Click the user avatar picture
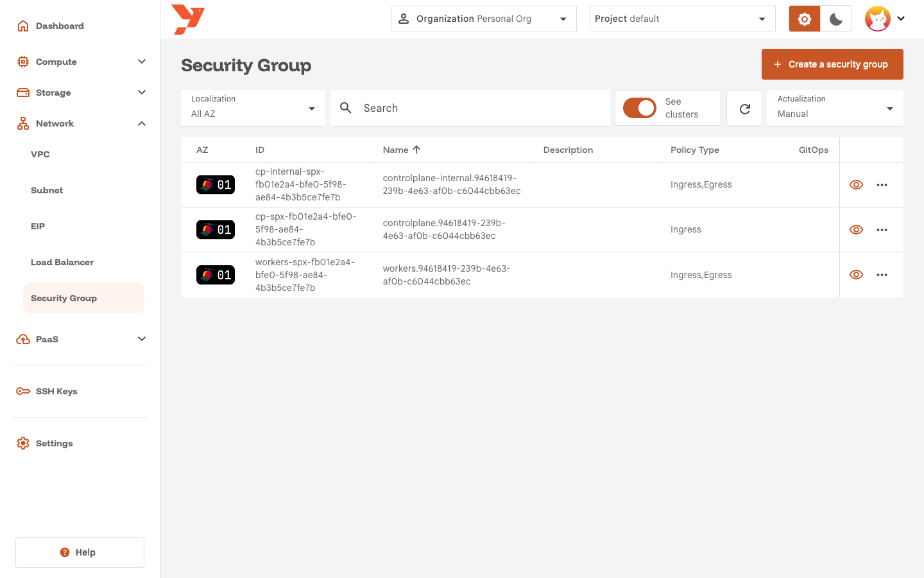The image size is (924, 578). tap(878, 19)
